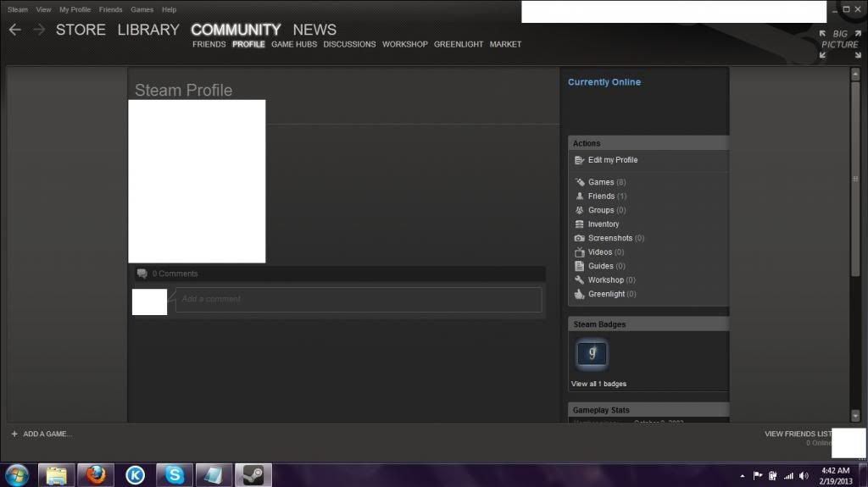Open the MARKET subtab
Image resolution: width=868 pixels, height=487 pixels.
pyautogui.click(x=505, y=44)
